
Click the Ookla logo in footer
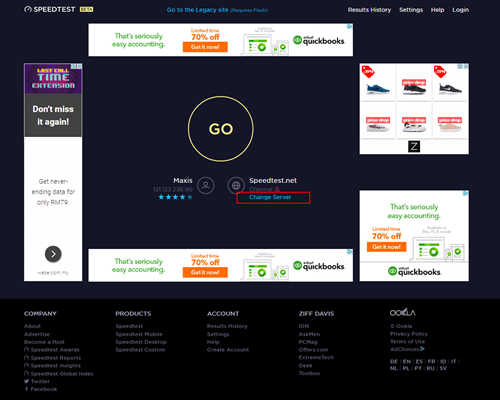point(403,312)
